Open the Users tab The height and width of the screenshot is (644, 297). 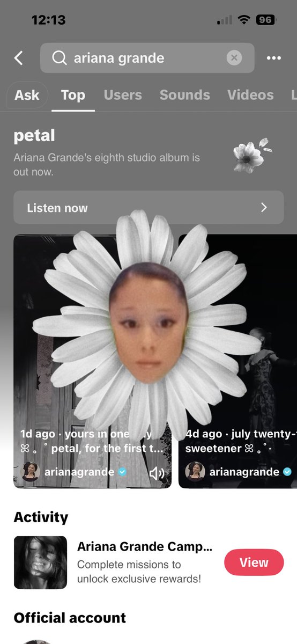(122, 96)
